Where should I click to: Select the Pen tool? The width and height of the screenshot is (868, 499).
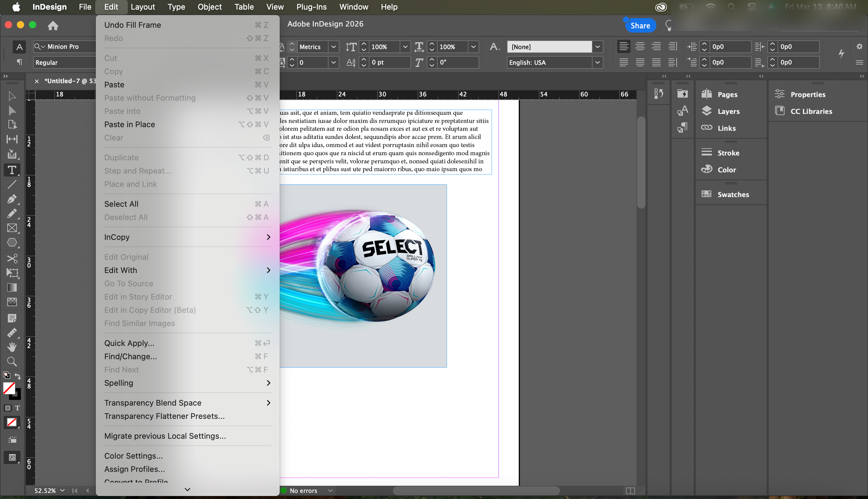12,199
